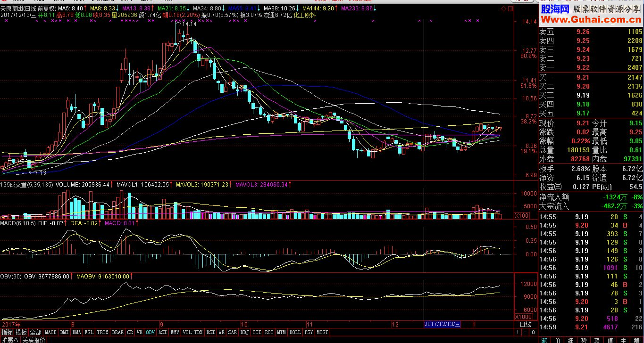Switch to the MACD indicator
644x343 pixels.
point(50,332)
